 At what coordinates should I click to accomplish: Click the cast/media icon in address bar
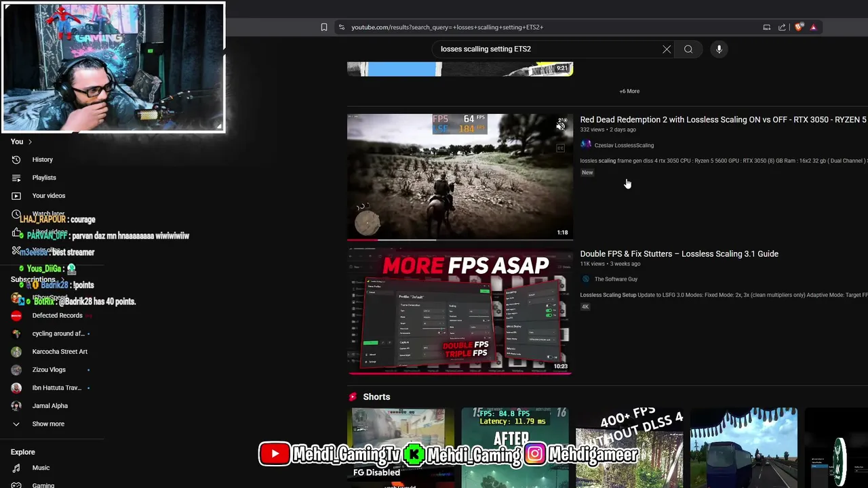[766, 27]
